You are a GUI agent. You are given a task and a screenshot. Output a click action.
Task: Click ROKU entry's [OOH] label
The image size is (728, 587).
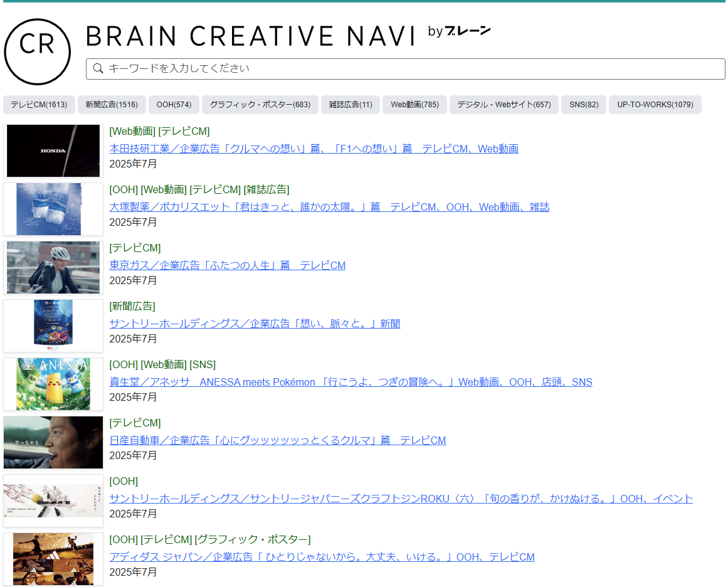coord(124,481)
